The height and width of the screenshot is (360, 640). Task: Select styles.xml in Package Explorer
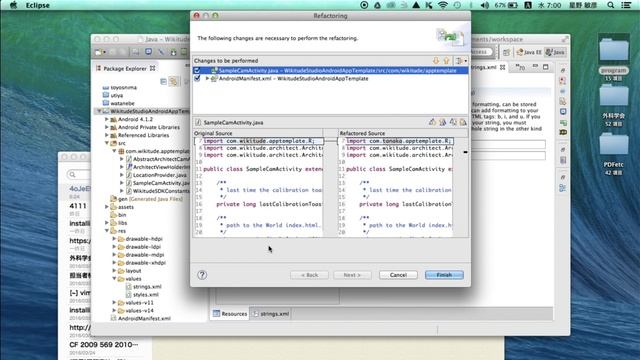[146, 294]
